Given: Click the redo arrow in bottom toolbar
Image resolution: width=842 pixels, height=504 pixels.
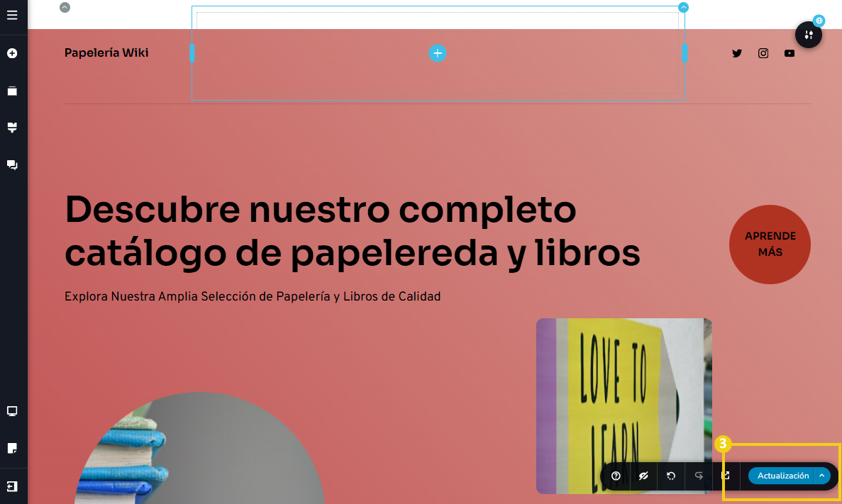Looking at the screenshot, I should [x=699, y=476].
